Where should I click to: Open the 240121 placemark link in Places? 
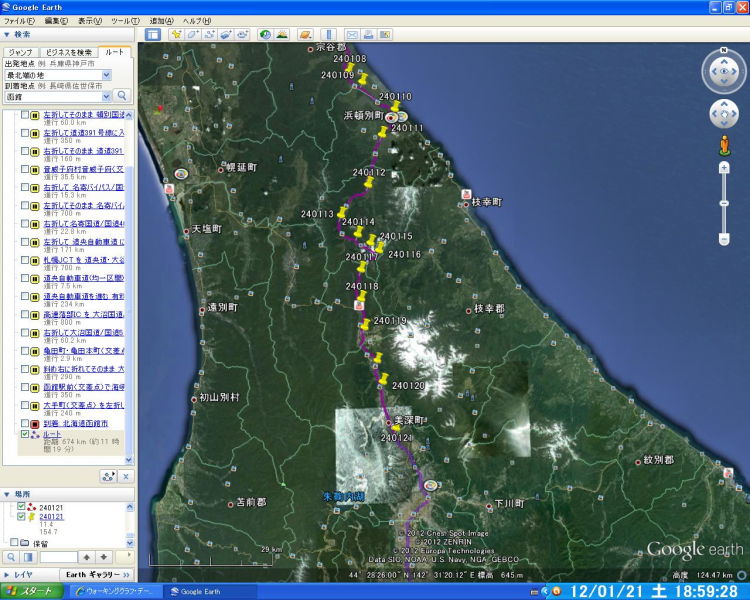coord(51,516)
